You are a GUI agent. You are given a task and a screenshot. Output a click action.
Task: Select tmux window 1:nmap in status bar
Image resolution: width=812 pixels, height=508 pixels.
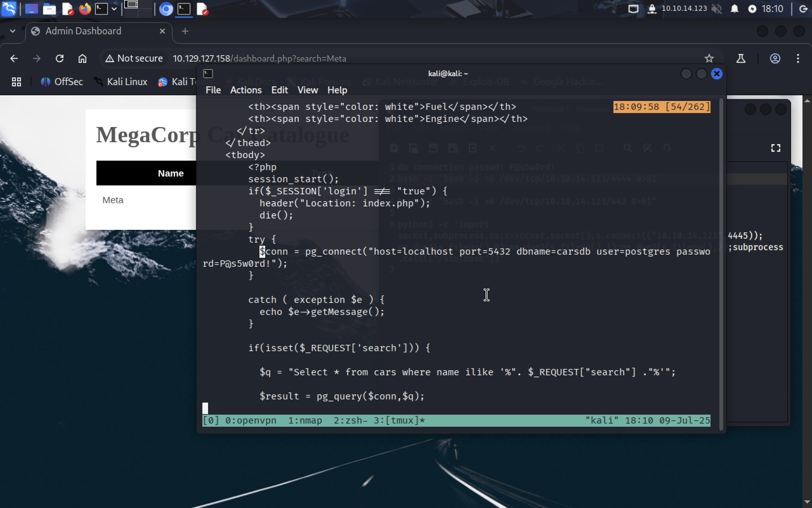pos(305,420)
